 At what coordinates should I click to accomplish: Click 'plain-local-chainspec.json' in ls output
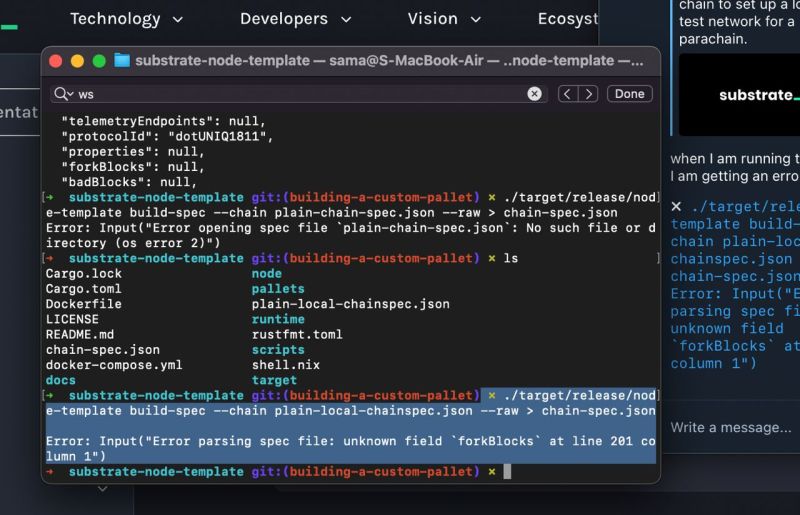(351, 304)
